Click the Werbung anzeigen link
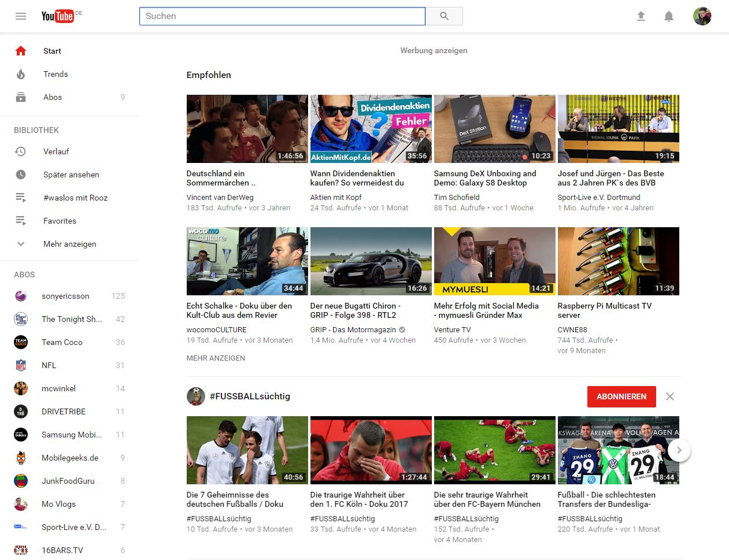The image size is (729, 560). tap(434, 50)
